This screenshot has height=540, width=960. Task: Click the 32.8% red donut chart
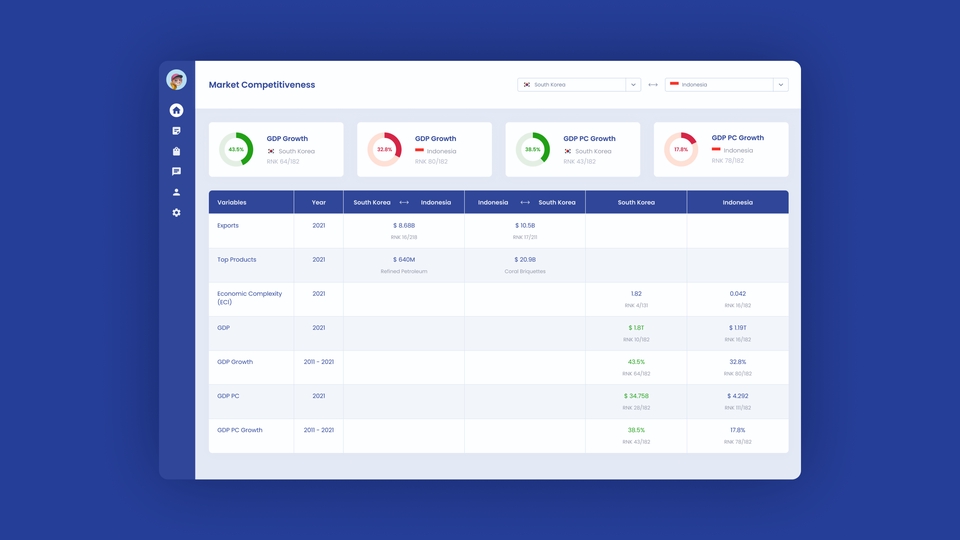coord(384,149)
